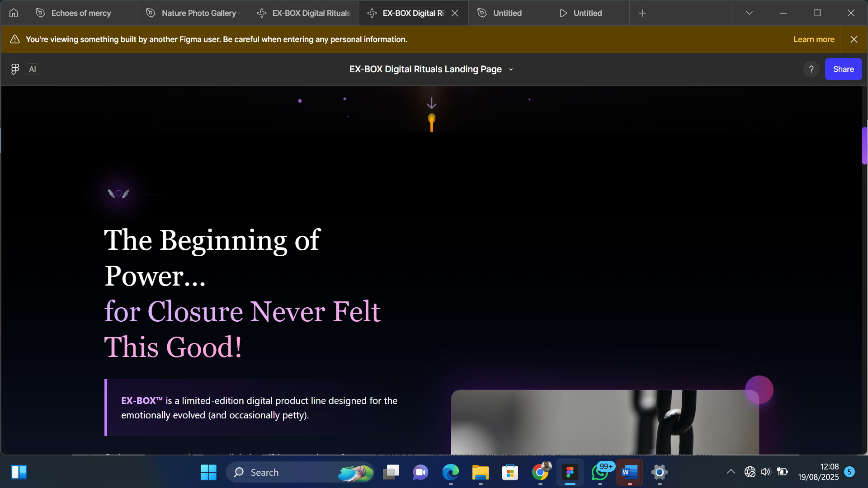
Task: Click the Share button
Action: click(x=843, y=69)
